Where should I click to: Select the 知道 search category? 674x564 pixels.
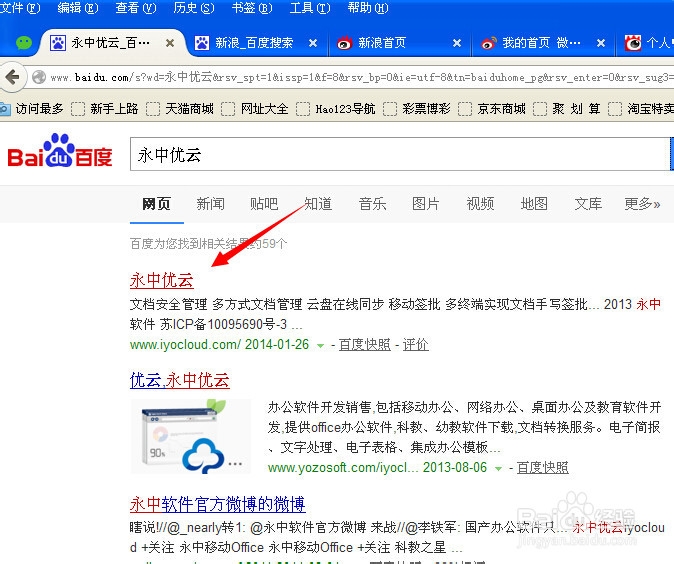pos(319,204)
